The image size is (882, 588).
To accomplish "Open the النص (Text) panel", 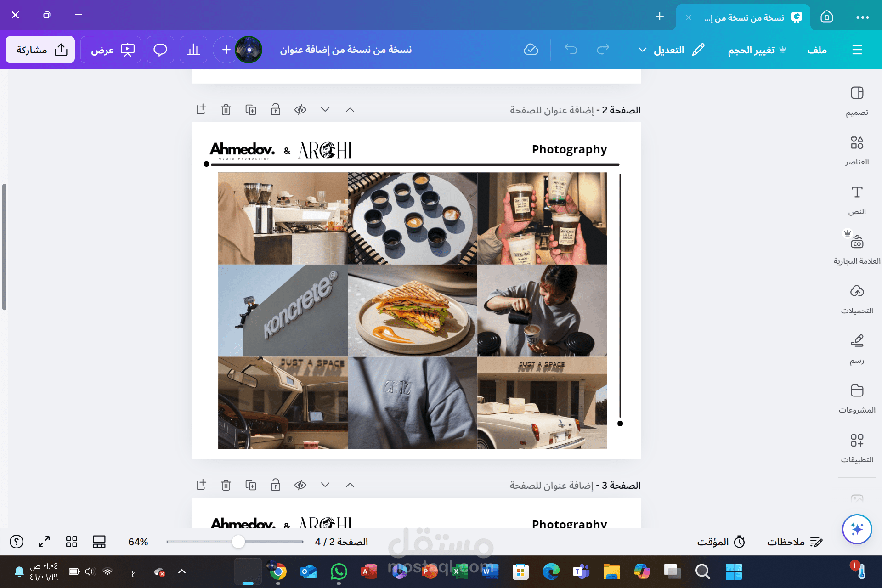I will coord(857,200).
